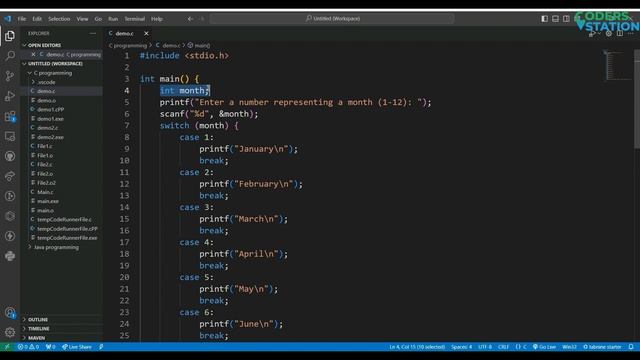The width and height of the screenshot is (640, 360).
Task: Click the tabnine starter status item
Action: pos(602,347)
